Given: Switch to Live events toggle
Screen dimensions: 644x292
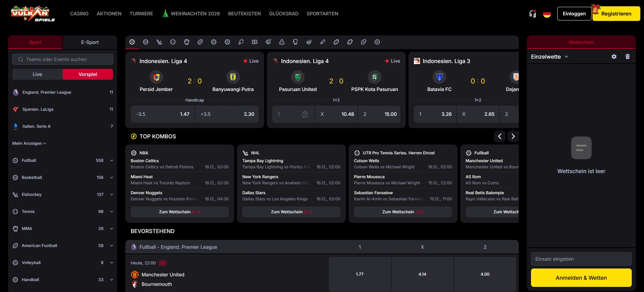Looking at the screenshot, I should click(x=37, y=74).
